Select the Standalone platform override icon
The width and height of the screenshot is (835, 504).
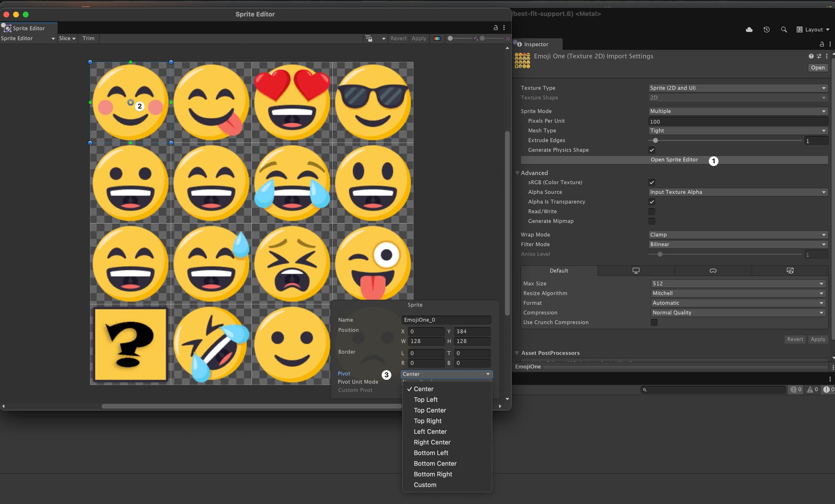point(636,270)
